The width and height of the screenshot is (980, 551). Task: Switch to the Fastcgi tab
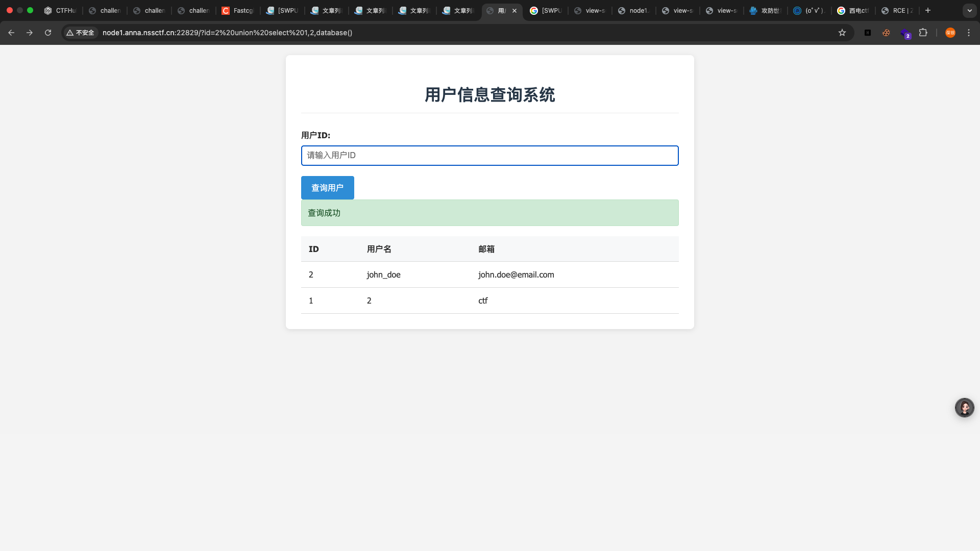238,10
